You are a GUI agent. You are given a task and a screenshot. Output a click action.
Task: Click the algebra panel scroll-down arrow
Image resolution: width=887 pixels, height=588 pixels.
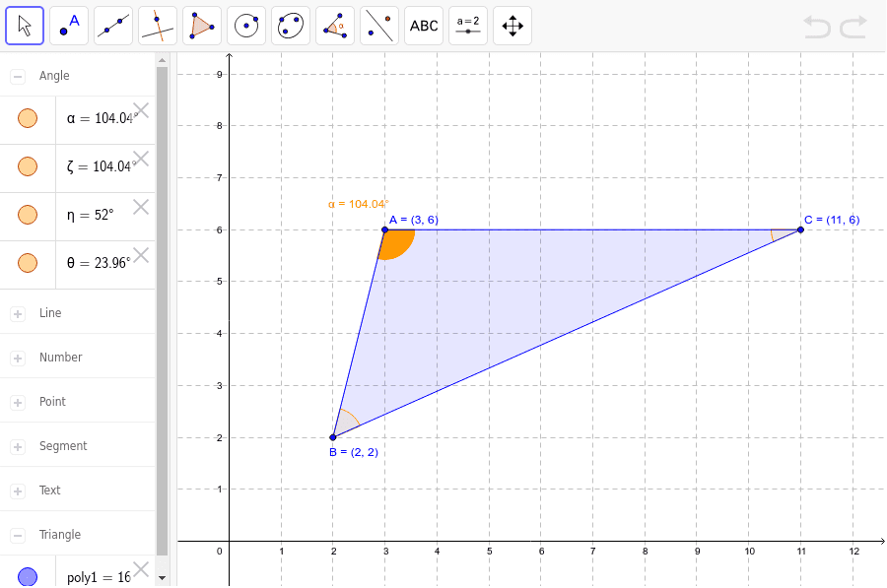(x=163, y=577)
